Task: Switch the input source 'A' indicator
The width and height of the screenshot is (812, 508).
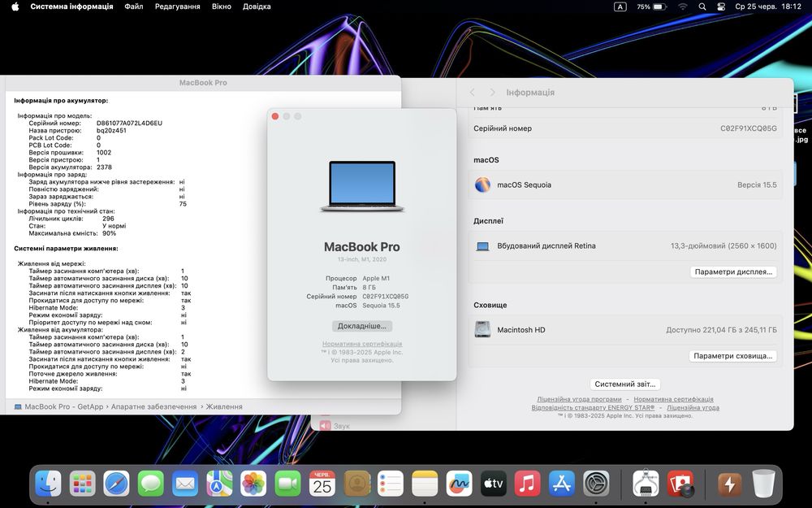Action: [x=620, y=7]
